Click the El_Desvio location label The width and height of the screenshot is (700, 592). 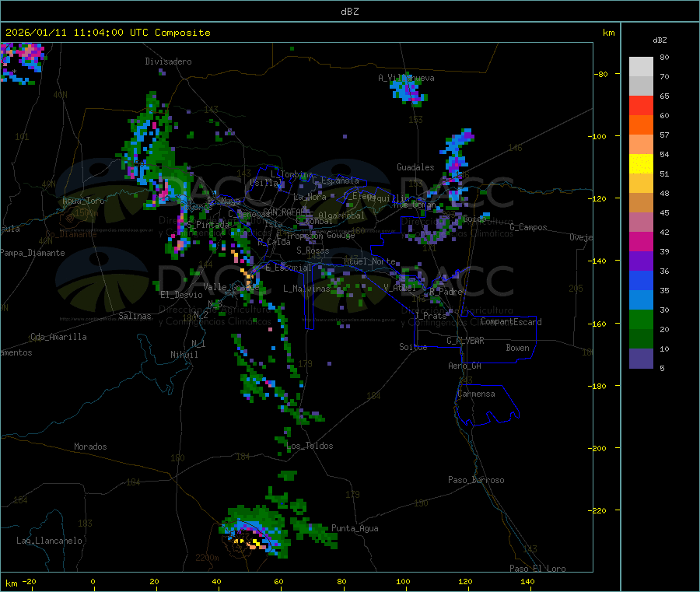(181, 295)
